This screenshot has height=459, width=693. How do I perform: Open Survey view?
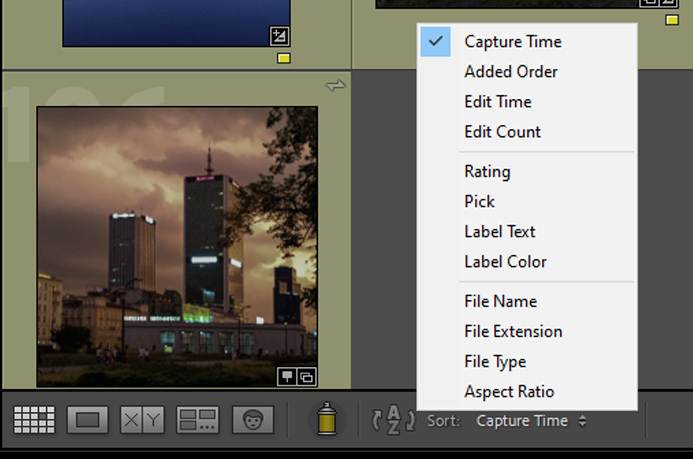click(198, 420)
